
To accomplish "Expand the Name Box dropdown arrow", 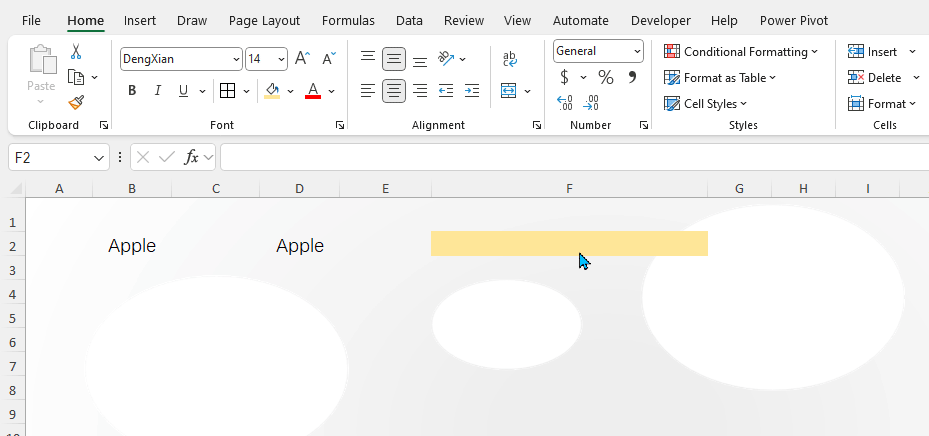I will coord(99,158).
